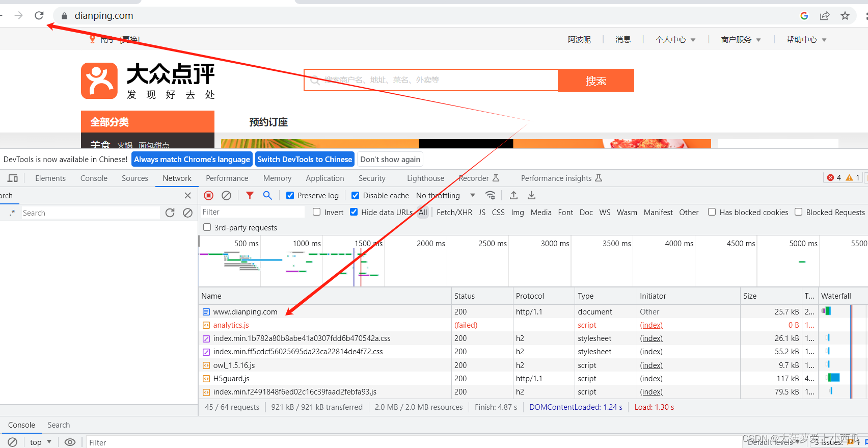Expand the 帮助中心 menu
868x448 pixels.
pyautogui.click(x=806, y=39)
